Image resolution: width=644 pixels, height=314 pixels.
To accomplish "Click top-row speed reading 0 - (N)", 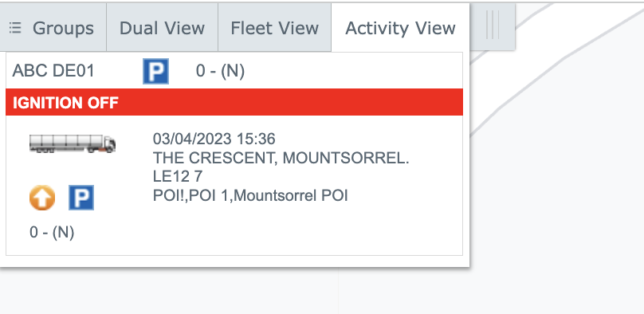I will [x=220, y=71].
